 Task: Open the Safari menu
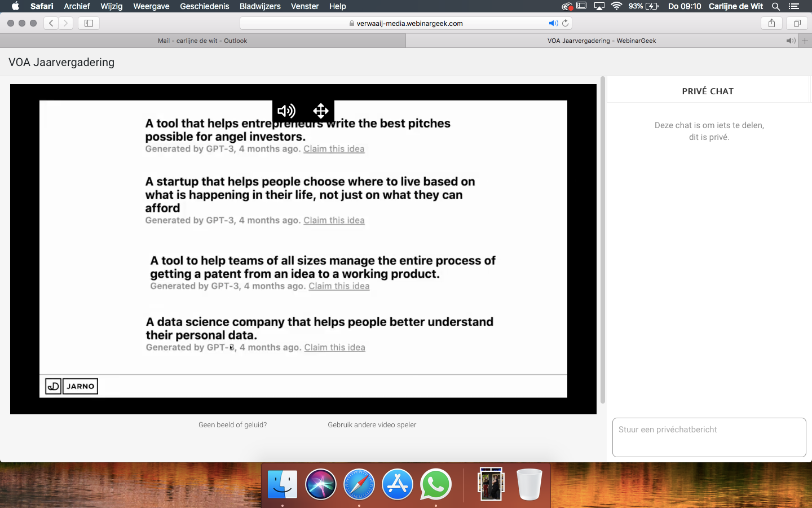(x=42, y=6)
